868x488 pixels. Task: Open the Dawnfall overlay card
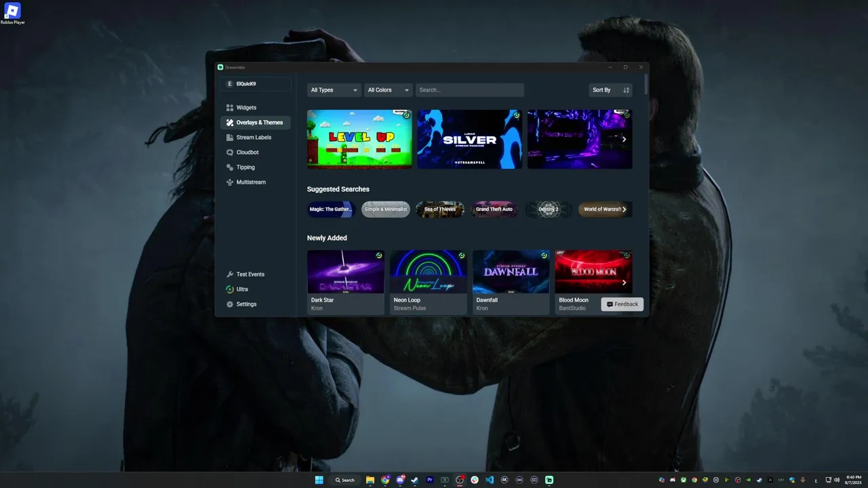(511, 282)
